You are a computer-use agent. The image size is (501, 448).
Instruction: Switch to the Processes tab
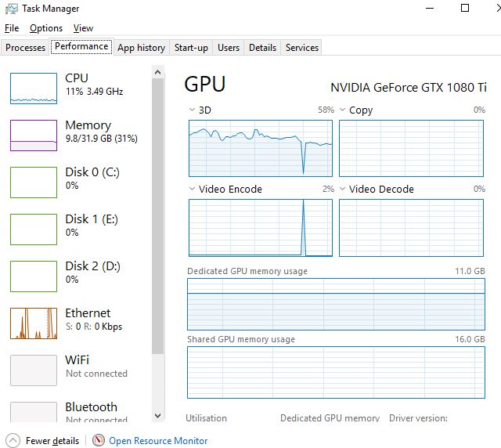pos(25,48)
